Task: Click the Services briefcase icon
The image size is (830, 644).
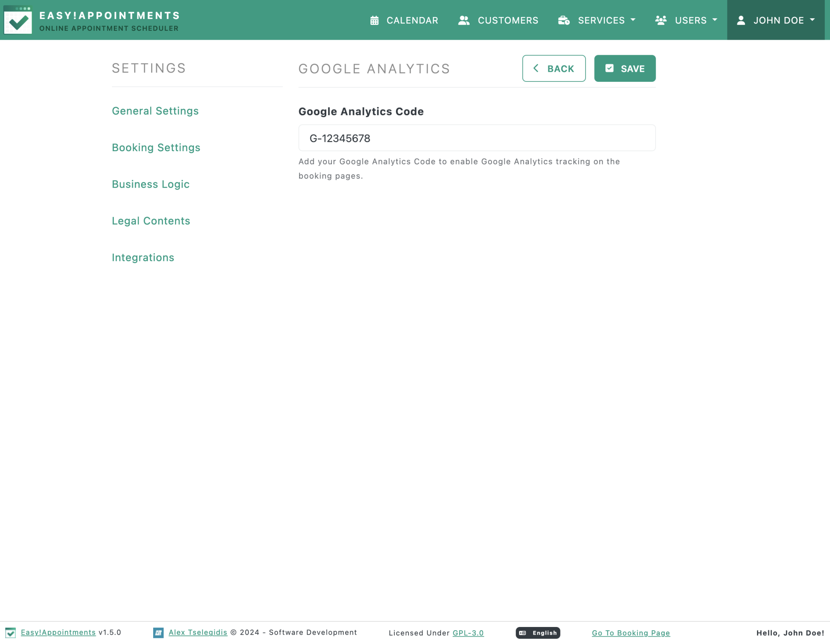Action: coord(564,20)
